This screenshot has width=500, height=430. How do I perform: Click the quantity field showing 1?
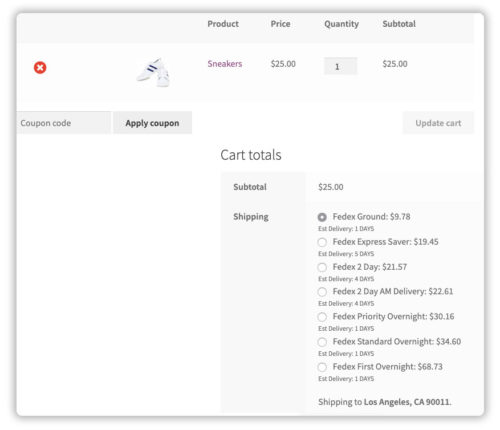(x=340, y=66)
